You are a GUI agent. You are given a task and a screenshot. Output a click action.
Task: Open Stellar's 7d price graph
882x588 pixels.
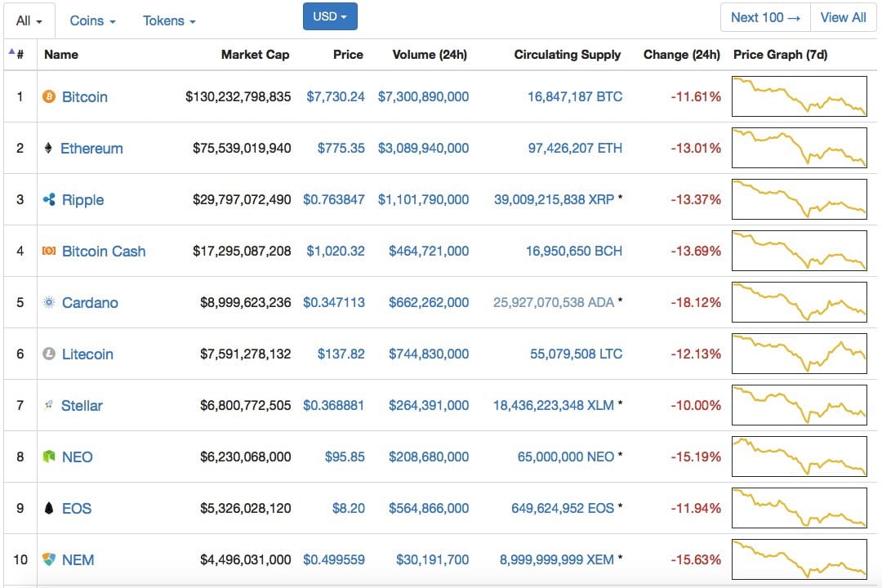point(800,405)
